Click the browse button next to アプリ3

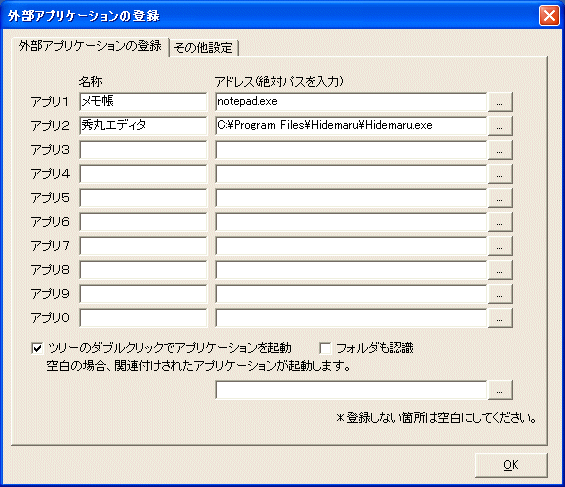click(x=500, y=150)
